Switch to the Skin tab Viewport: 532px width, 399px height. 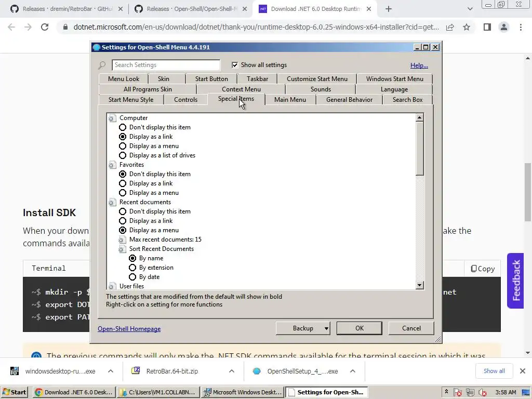click(164, 79)
